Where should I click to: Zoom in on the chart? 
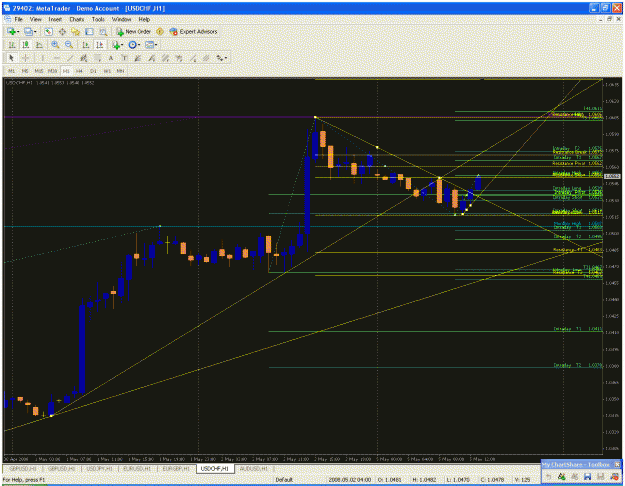[x=55, y=45]
